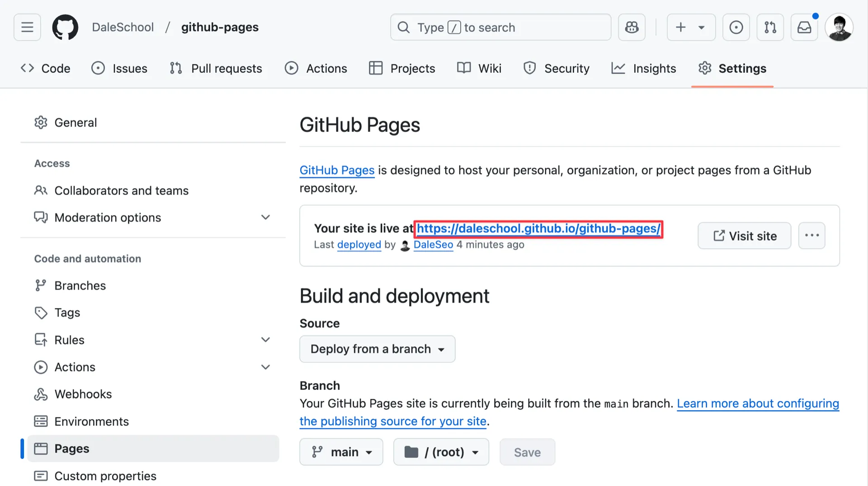The width and height of the screenshot is (868, 486).
Task: Open the Insights tab
Action: coord(644,68)
